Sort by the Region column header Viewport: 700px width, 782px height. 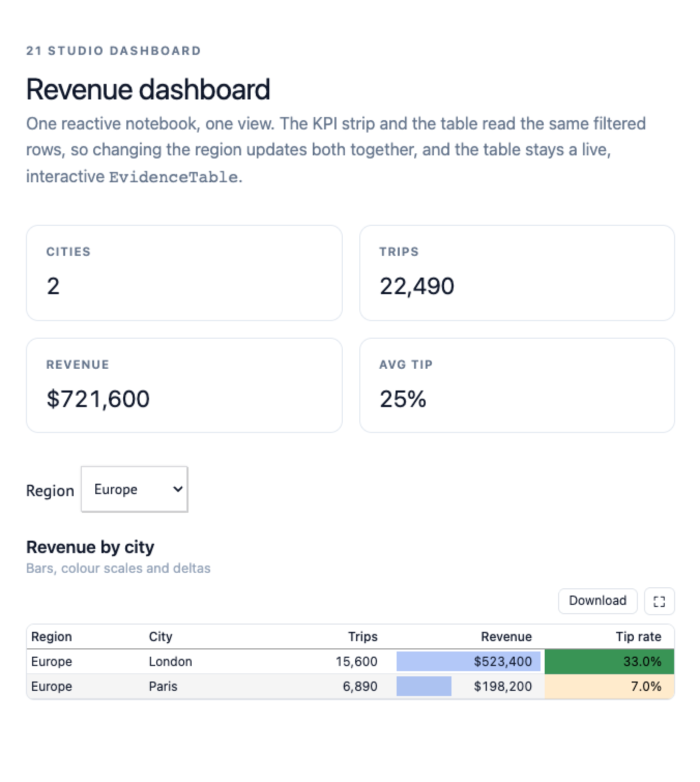point(51,636)
